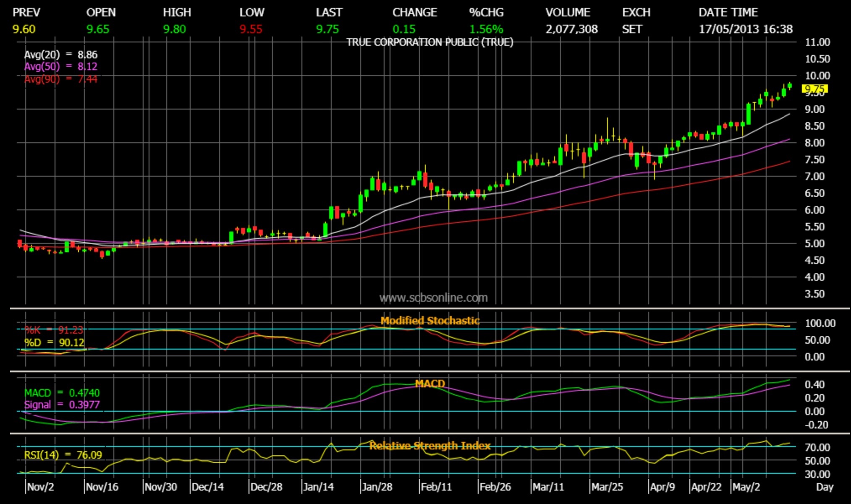
Task: Click the date time 17/05/2013 16:38
Action: 746,29
